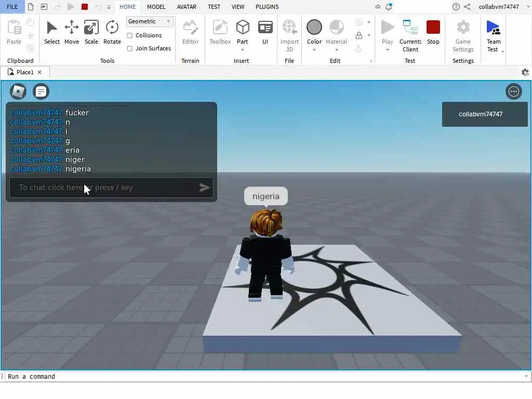The height and width of the screenshot is (399, 532).
Task: Open the FILE menu
Action: 12,7
